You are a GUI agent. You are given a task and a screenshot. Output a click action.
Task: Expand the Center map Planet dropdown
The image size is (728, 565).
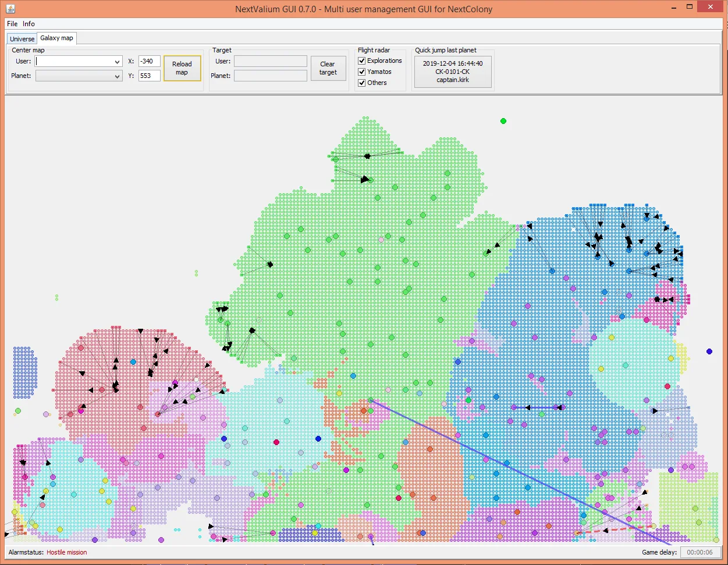(x=118, y=76)
